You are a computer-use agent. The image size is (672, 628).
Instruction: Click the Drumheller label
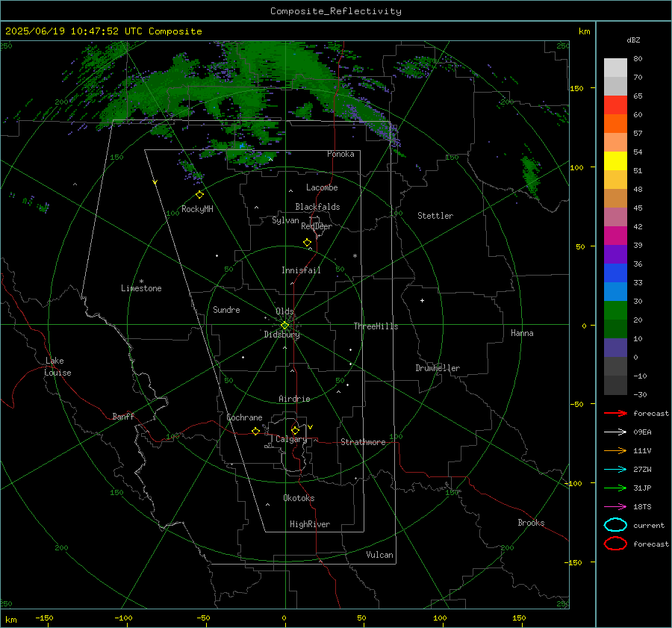pyautogui.click(x=438, y=368)
